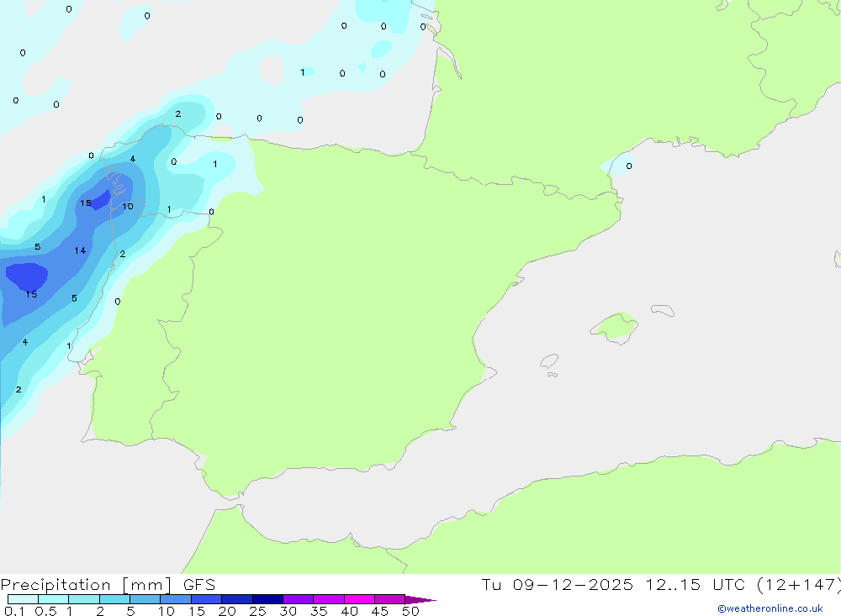The image size is (841, 616).
Task: Click the "(12+147)" forecast offset text
Action: (799, 585)
